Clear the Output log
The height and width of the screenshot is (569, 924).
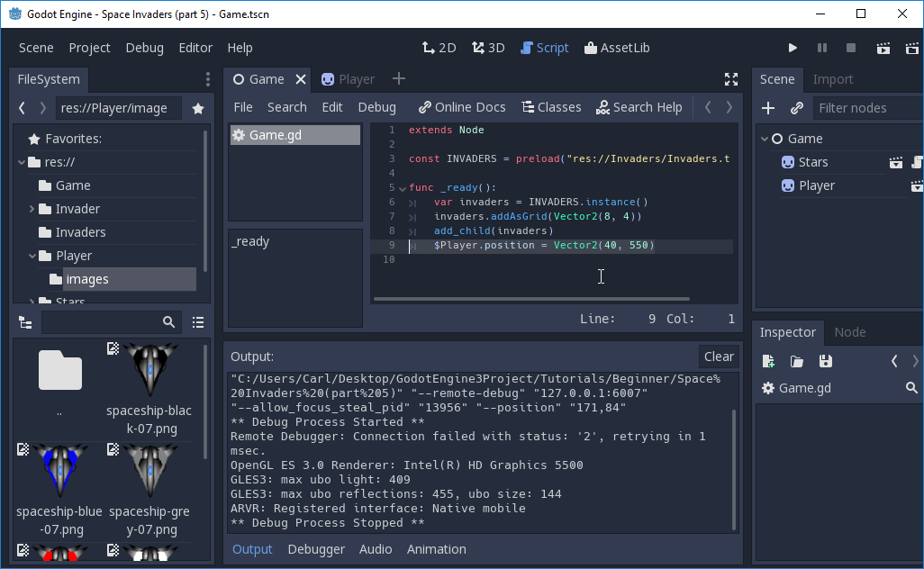pos(719,357)
